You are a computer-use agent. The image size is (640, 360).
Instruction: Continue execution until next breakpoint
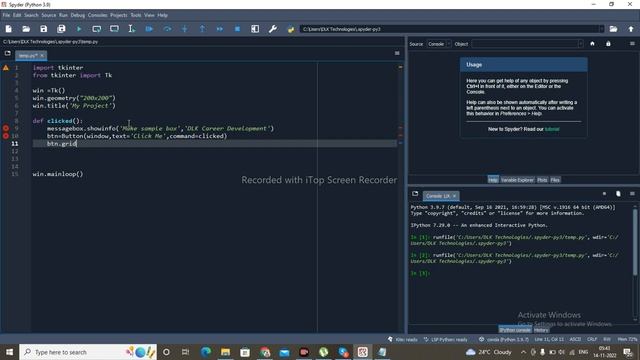tap(220, 29)
